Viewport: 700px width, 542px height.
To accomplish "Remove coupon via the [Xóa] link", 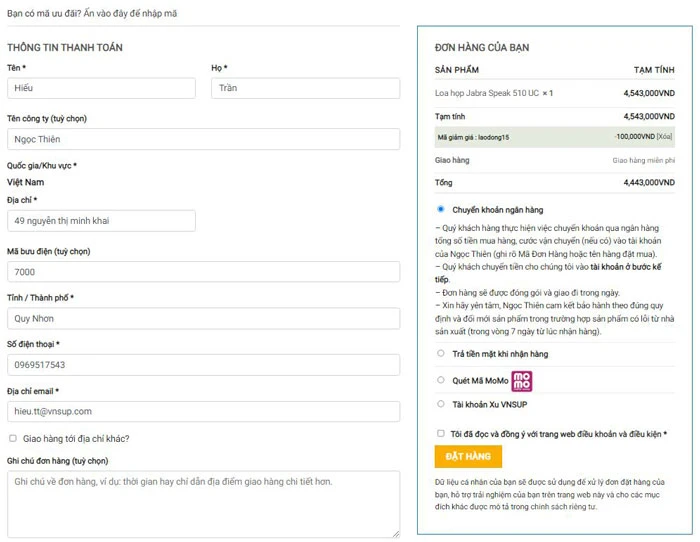I will [665, 137].
